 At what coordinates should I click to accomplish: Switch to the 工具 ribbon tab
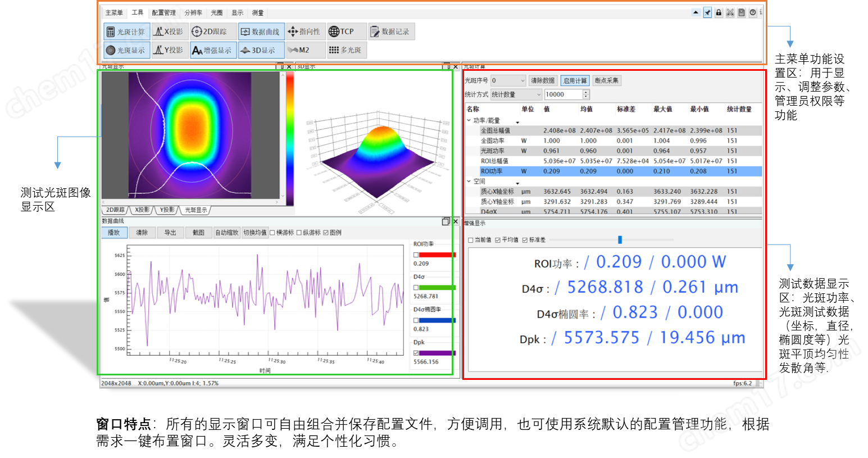pyautogui.click(x=138, y=12)
